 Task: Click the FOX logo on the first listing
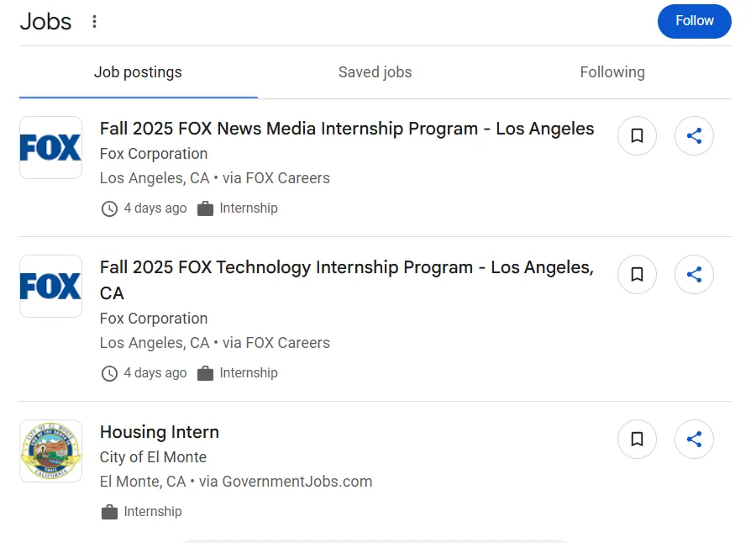(x=50, y=147)
